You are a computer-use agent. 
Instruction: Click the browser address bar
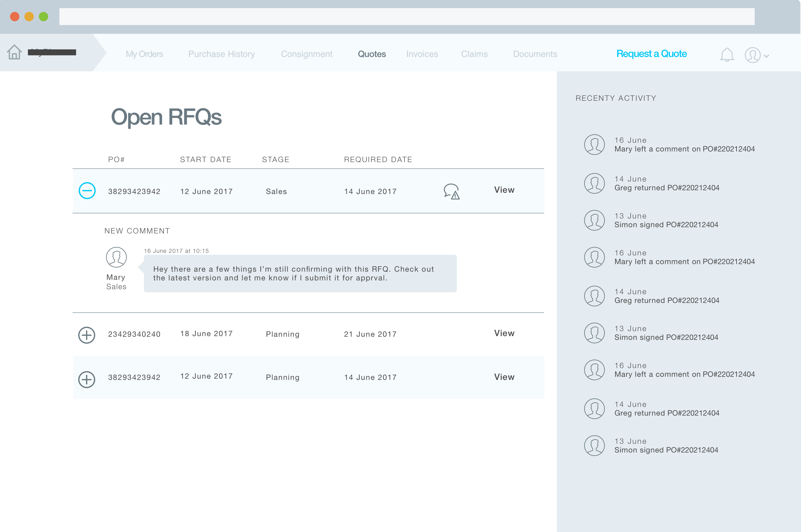[x=406, y=17]
